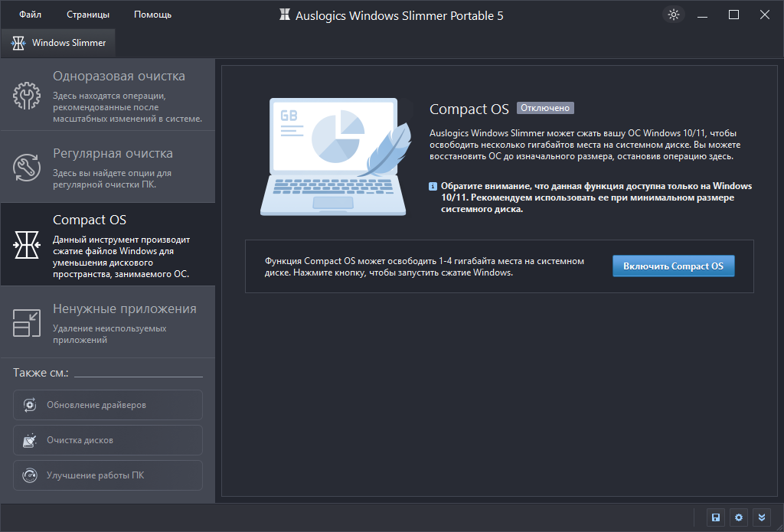Screen dimensions: 784x532
Task: Click the Отключено status badge
Action: (x=545, y=109)
